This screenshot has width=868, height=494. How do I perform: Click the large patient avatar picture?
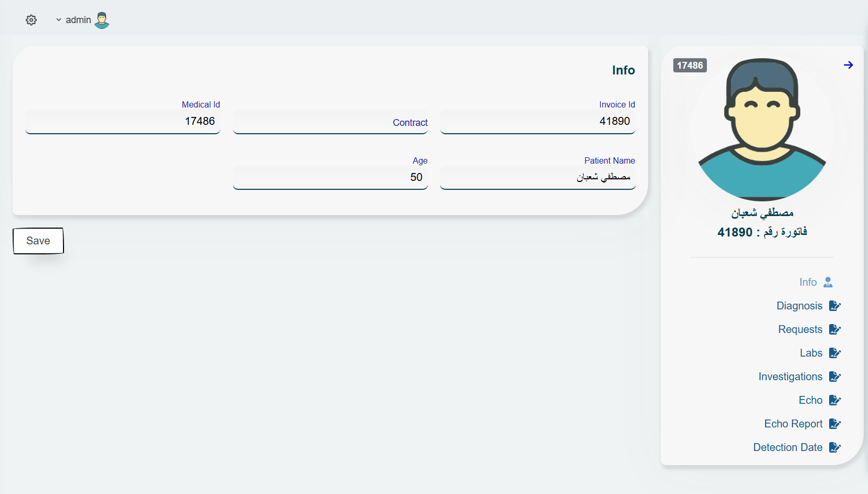[762, 129]
